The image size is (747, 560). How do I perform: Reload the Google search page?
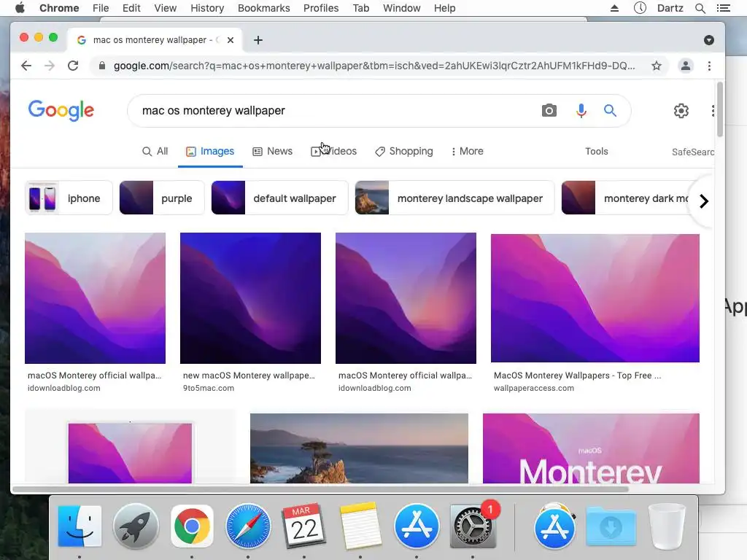73,66
